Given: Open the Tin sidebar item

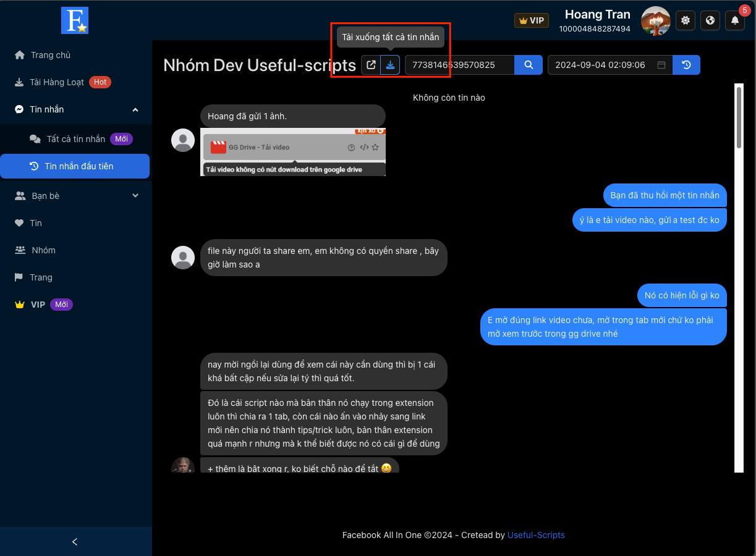Looking at the screenshot, I should pos(75,223).
